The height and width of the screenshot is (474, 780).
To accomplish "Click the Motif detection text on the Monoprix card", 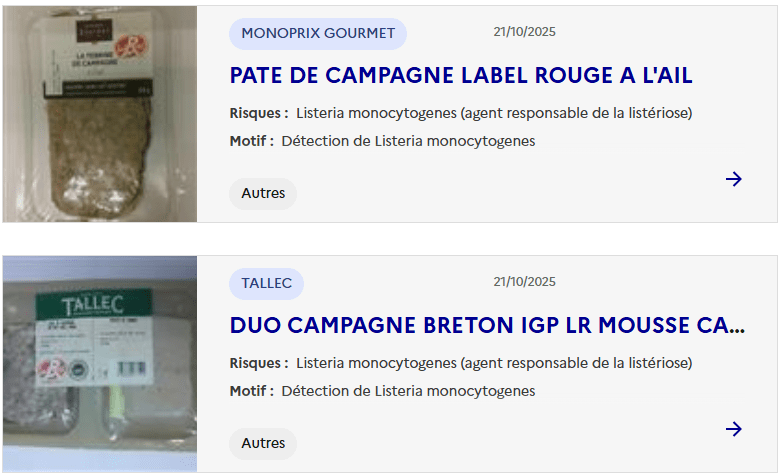I will (x=408, y=141).
